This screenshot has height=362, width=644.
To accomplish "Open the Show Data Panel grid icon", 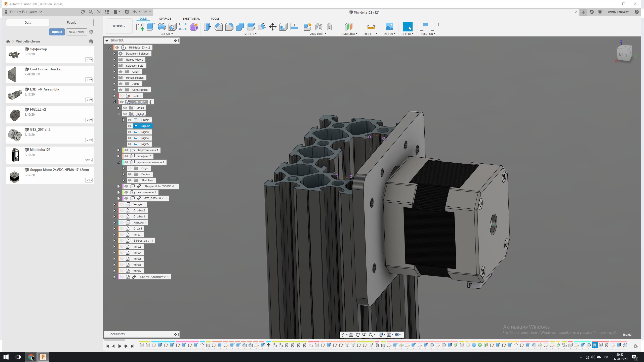I will [107, 12].
